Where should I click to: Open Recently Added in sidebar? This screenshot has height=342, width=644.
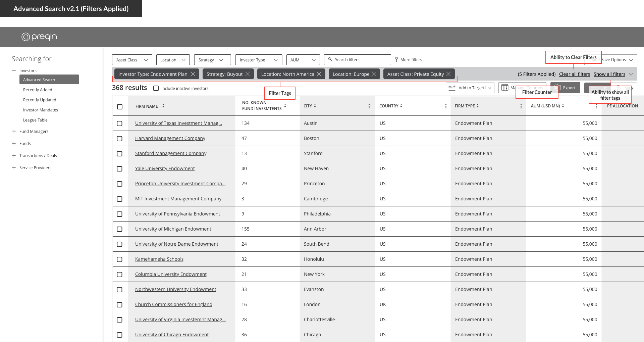pyautogui.click(x=38, y=90)
